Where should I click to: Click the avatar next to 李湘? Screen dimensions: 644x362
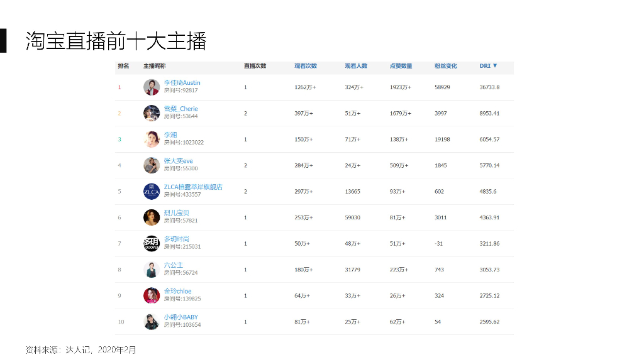(x=152, y=139)
